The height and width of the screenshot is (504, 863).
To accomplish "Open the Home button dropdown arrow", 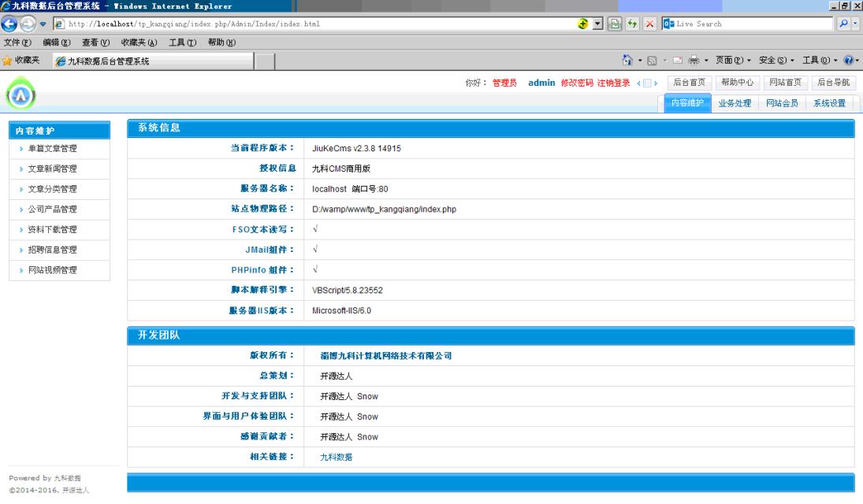I will click(x=639, y=61).
